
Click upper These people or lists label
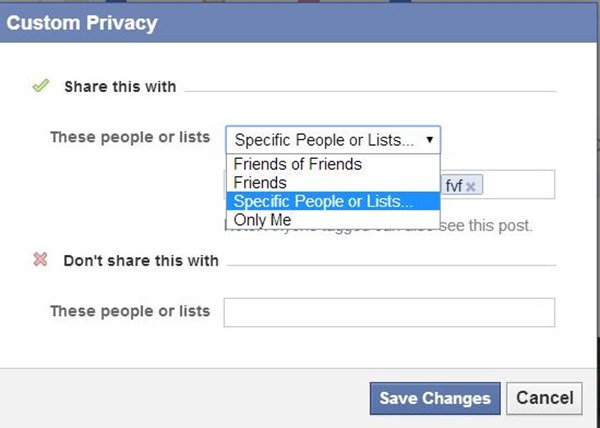pos(130,136)
